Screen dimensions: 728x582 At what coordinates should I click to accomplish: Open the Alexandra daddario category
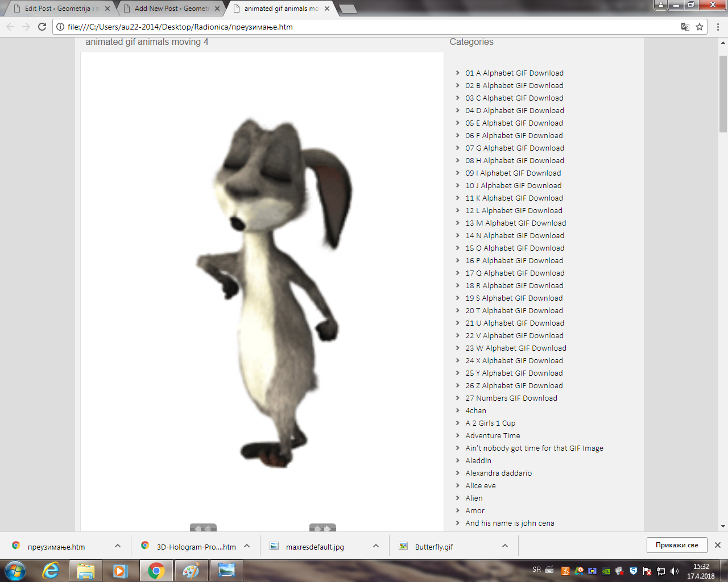click(498, 473)
